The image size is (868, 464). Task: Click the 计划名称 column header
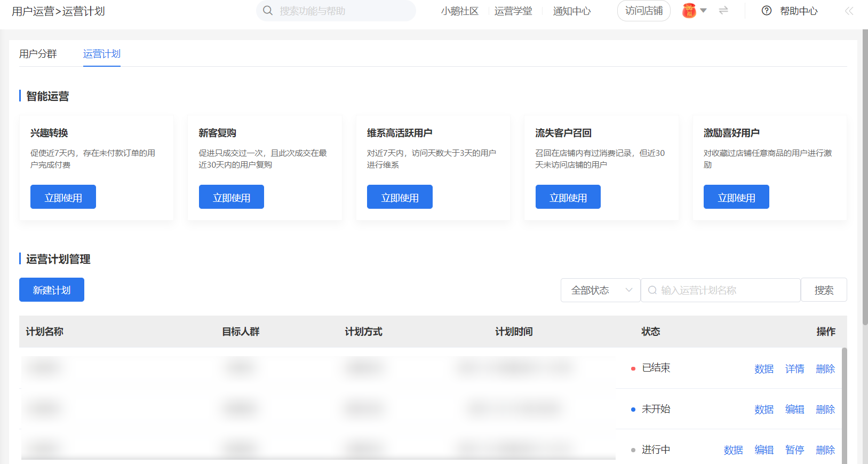(x=45, y=332)
